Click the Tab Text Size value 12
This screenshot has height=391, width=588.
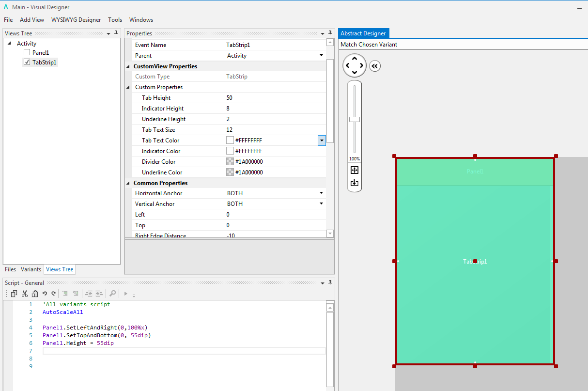pos(230,130)
